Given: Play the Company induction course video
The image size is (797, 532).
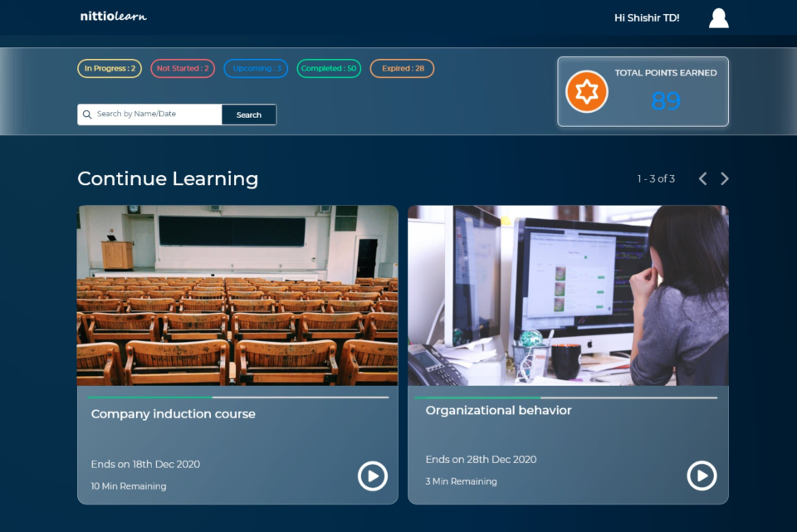Looking at the screenshot, I should tap(373, 476).
